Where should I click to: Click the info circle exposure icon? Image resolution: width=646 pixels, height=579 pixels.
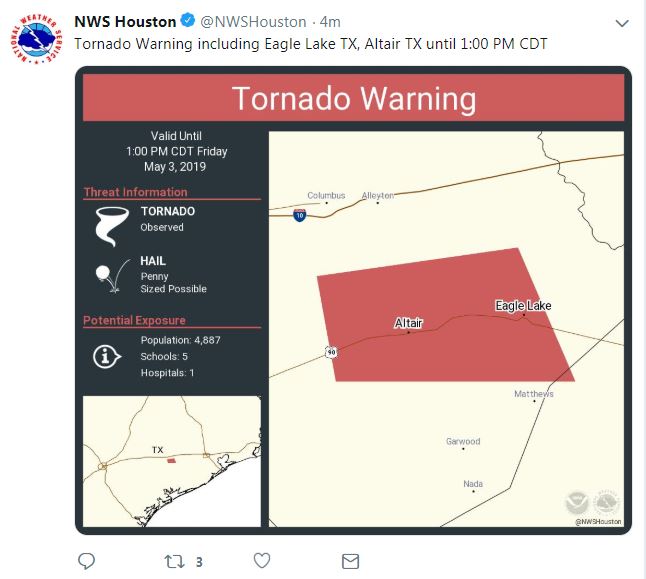pos(107,357)
